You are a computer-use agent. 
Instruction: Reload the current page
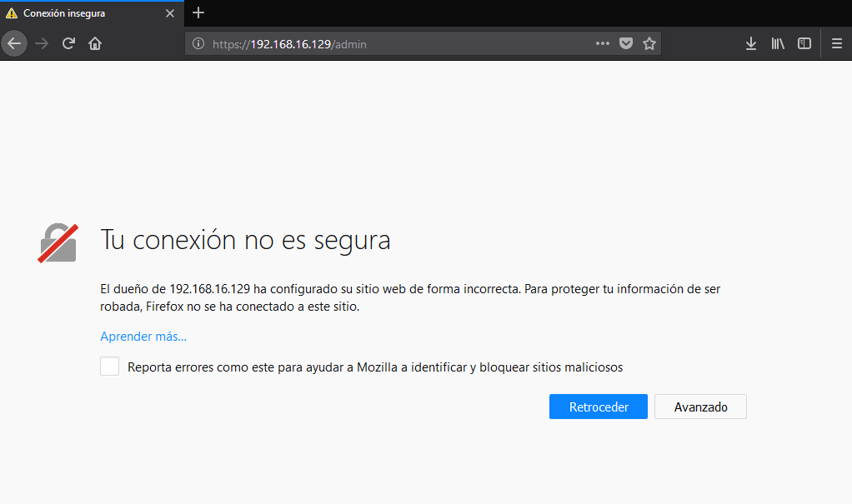pos(68,43)
